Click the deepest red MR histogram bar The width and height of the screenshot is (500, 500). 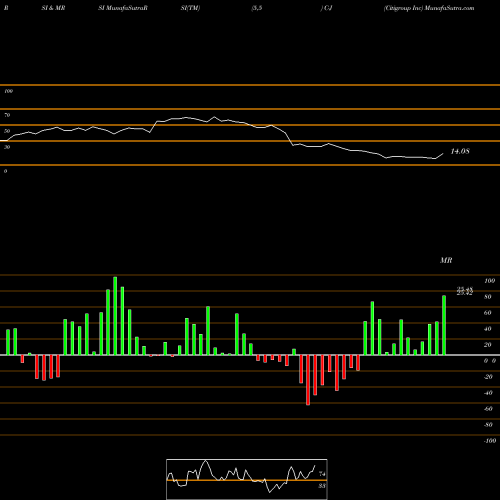pyautogui.click(x=308, y=380)
